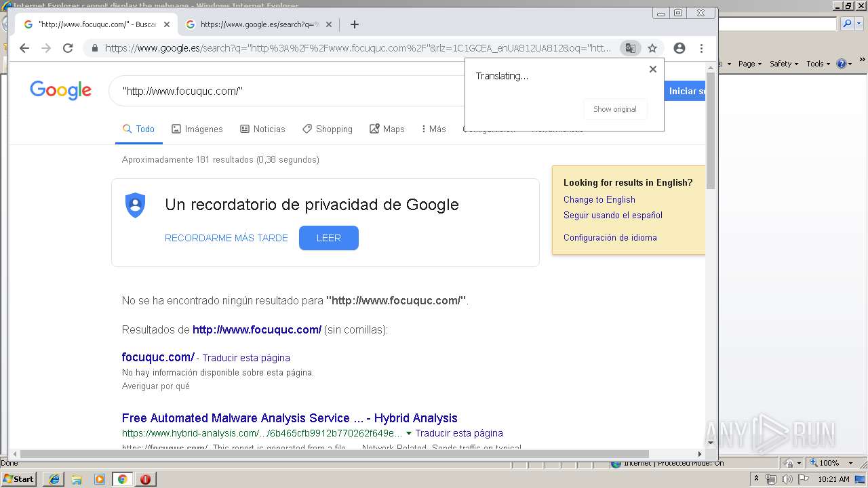Viewport: 868px width, 488px height.
Task: Switch to the Shopping search tab
Action: coord(328,129)
